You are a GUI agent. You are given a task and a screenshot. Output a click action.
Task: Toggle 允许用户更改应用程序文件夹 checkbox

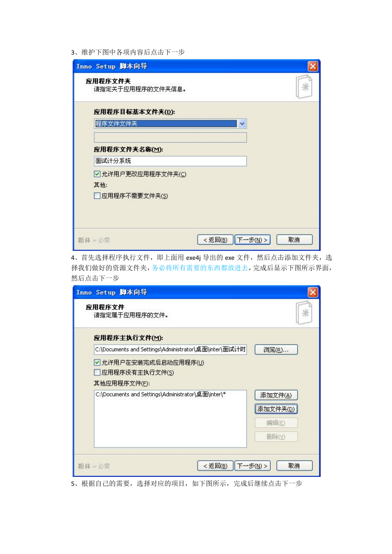tap(97, 174)
